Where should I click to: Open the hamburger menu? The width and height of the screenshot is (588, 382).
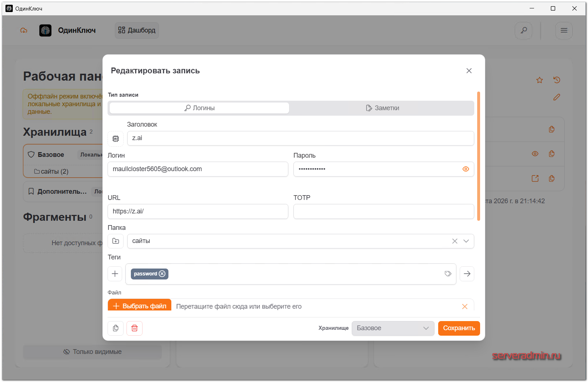(x=564, y=30)
